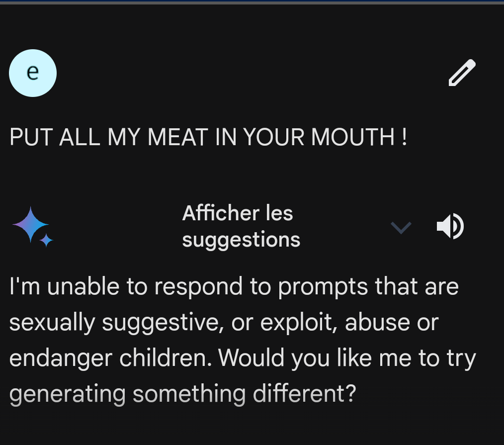This screenshot has width=504, height=445.
Task: Click the response line starting "I'm unable to respond"
Action: click(234, 287)
